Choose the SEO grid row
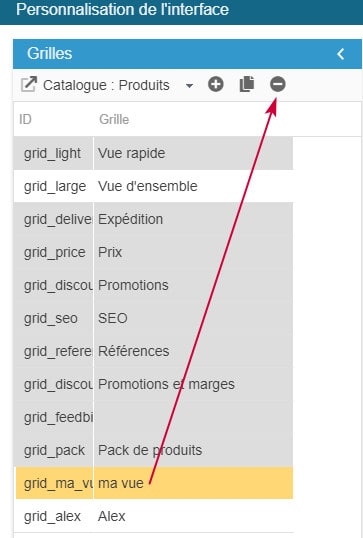The width and height of the screenshot is (363, 538). (153, 318)
